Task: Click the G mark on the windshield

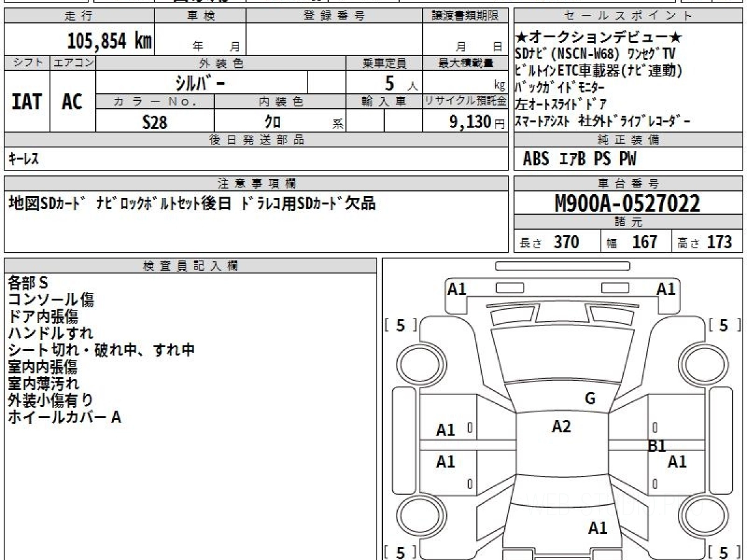Action: [x=590, y=399]
